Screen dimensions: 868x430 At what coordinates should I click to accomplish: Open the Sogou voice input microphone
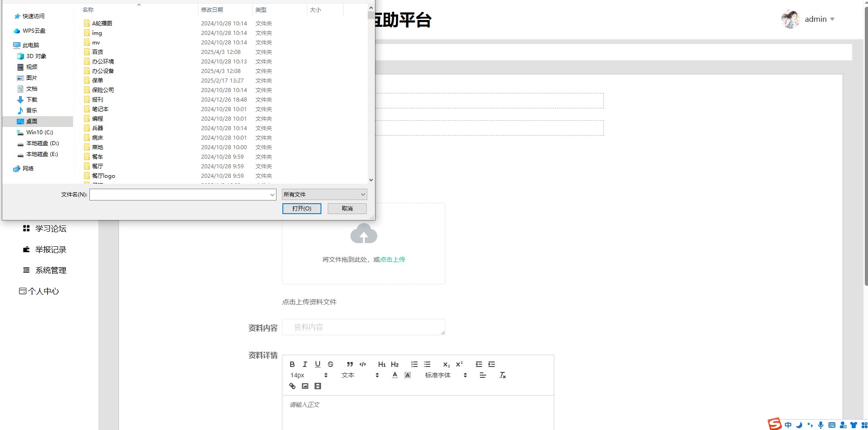[821, 425]
